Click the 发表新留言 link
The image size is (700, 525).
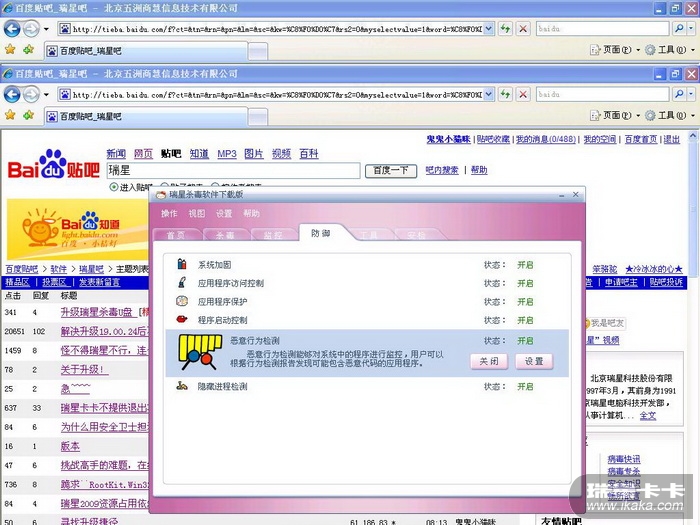point(99,282)
